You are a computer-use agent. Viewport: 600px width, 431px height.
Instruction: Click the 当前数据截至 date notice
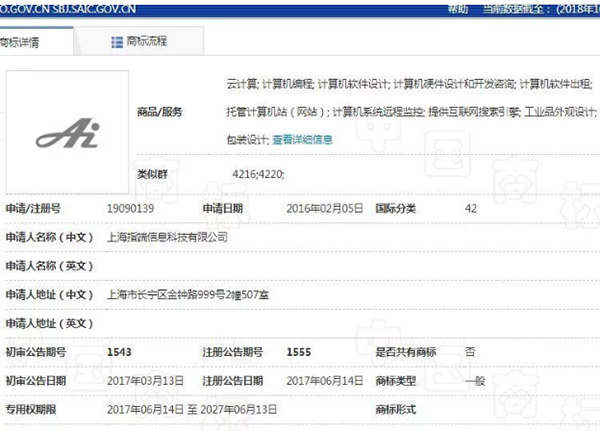540,7
